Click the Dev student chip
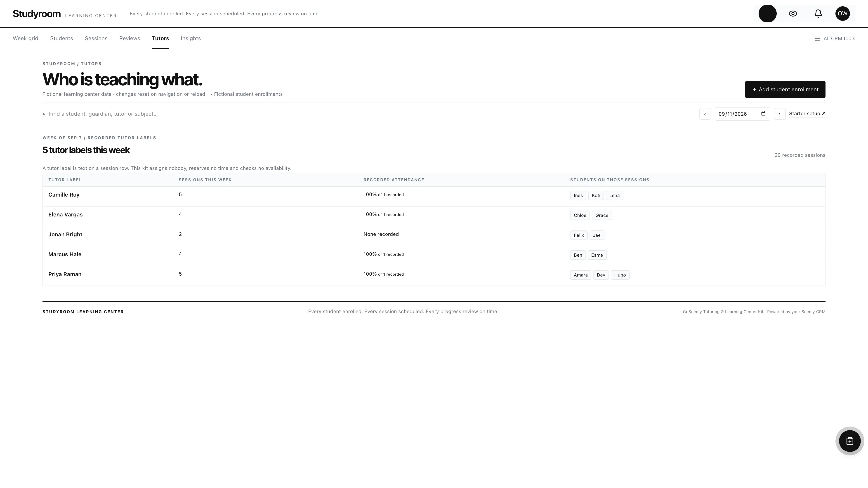Screen dimensions: 868x488 tap(601, 275)
